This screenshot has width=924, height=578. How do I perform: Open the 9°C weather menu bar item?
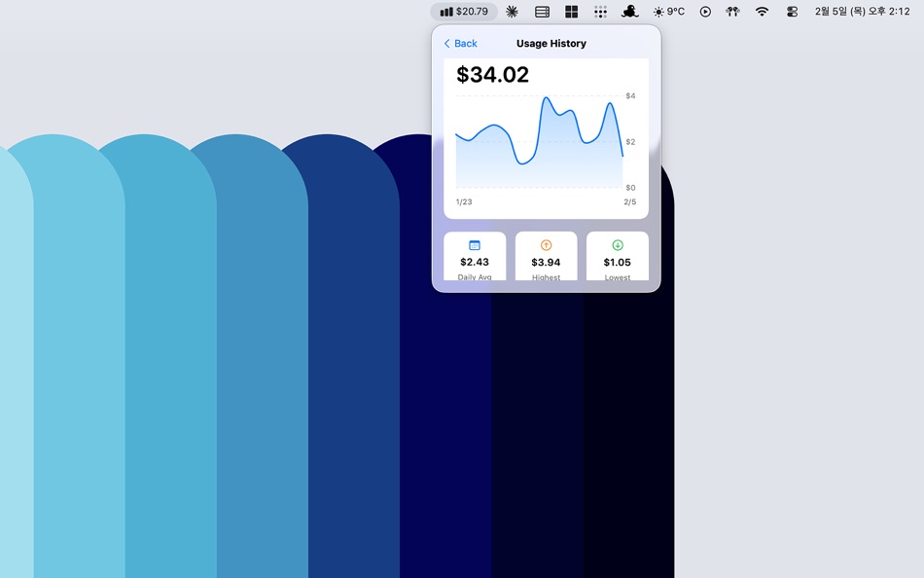pyautogui.click(x=669, y=12)
